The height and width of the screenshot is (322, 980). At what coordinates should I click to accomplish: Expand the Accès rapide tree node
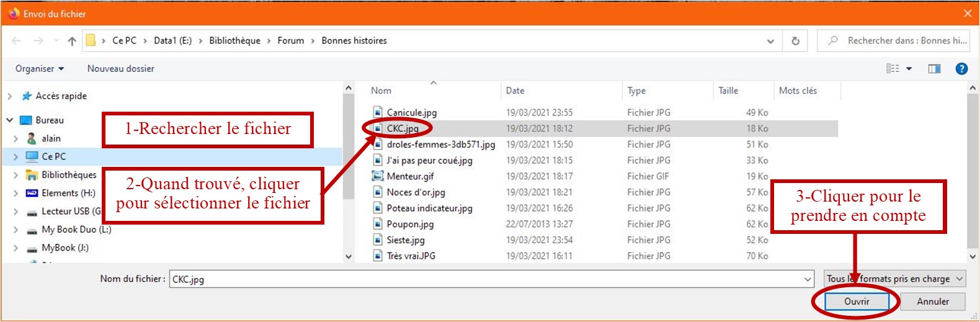click(x=10, y=96)
